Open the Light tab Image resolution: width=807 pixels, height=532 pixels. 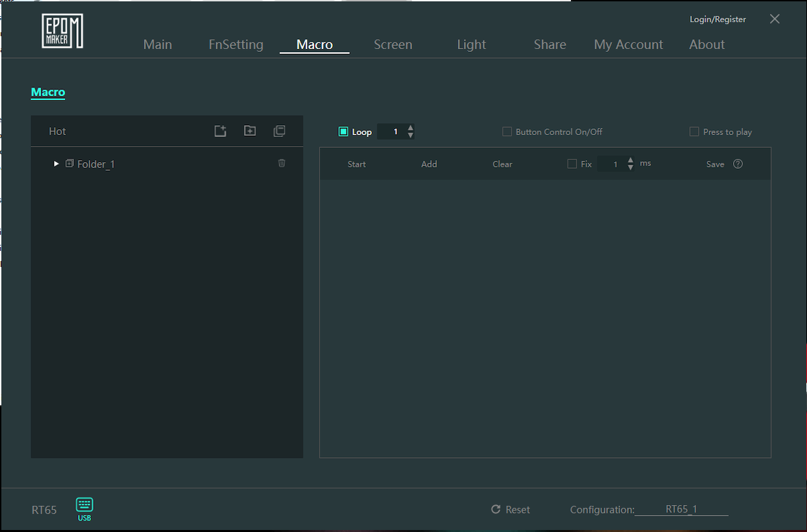[x=471, y=44]
